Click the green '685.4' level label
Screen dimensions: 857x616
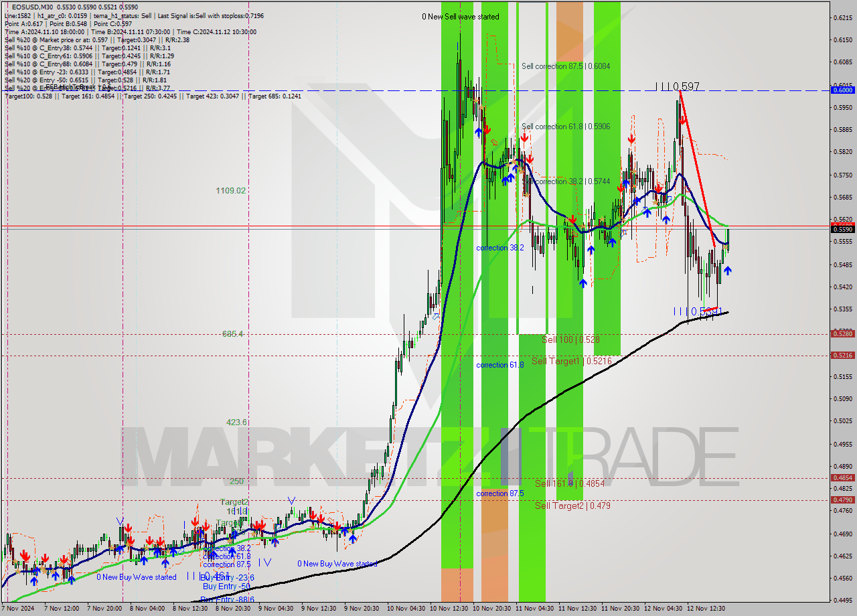coord(232,334)
